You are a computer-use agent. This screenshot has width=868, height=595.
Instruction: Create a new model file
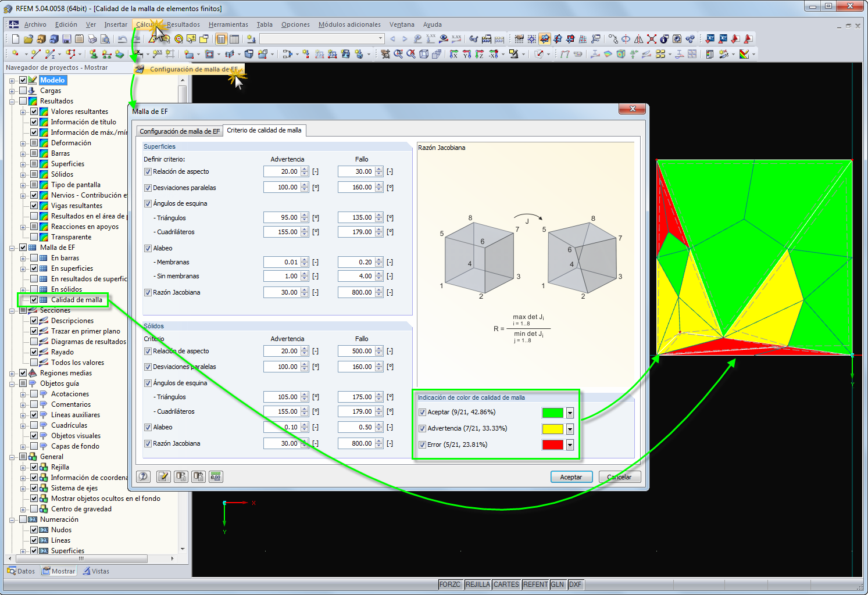[x=16, y=39]
